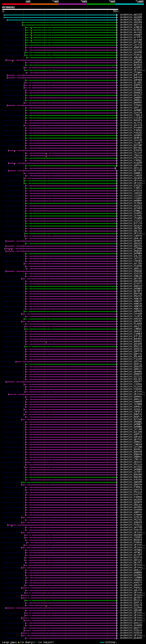Select hit label UniRef100_Q93XJ6
This screenshot has width=146, height=644.
coord(131,168)
